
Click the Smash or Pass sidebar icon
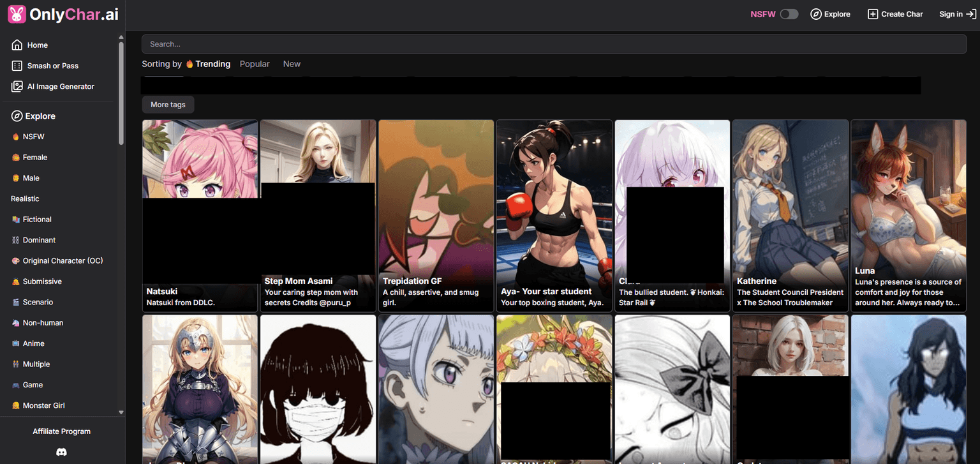pyautogui.click(x=17, y=66)
